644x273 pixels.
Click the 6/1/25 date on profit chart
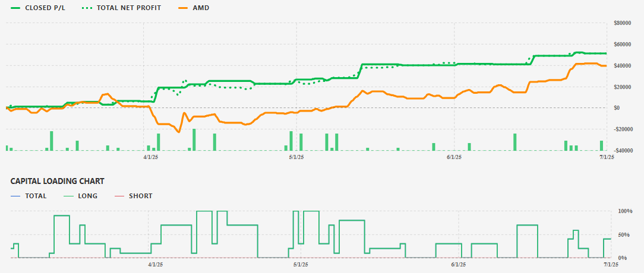tap(454, 157)
